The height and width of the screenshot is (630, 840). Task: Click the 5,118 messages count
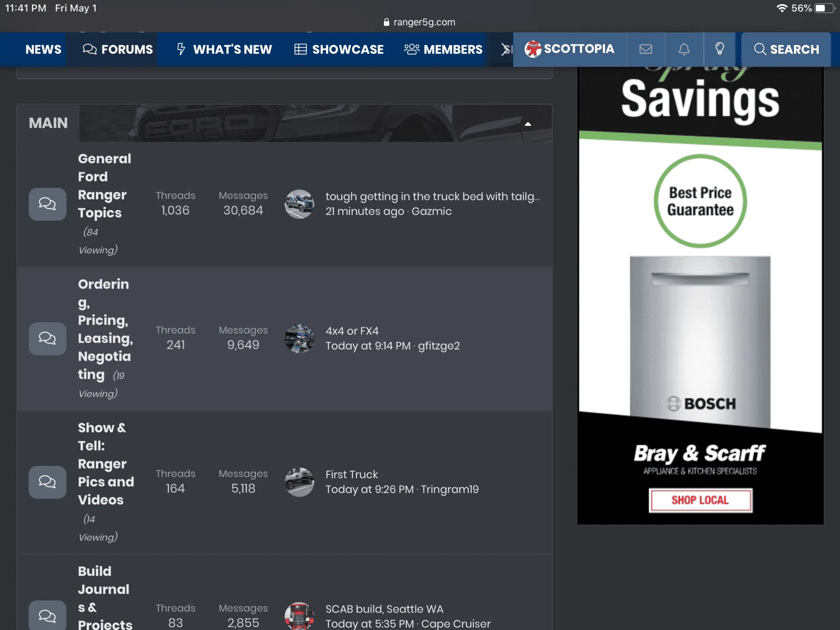click(243, 489)
